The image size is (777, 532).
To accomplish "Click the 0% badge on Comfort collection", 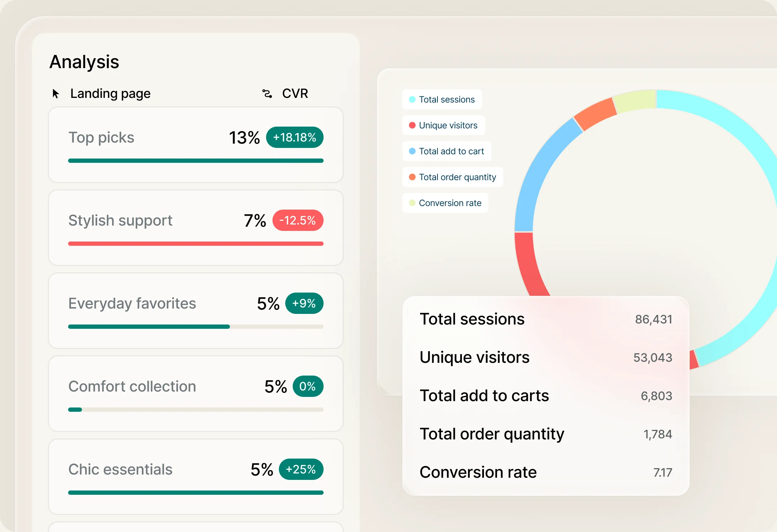I will coord(308,386).
